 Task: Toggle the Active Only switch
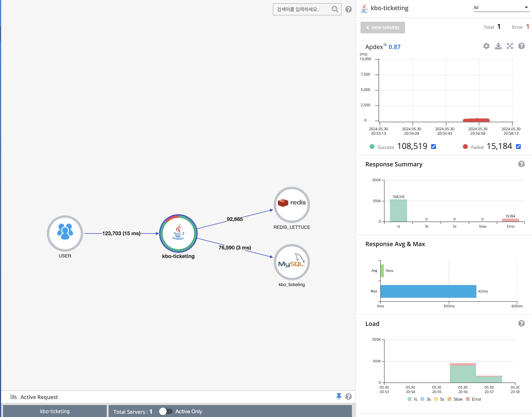166,411
